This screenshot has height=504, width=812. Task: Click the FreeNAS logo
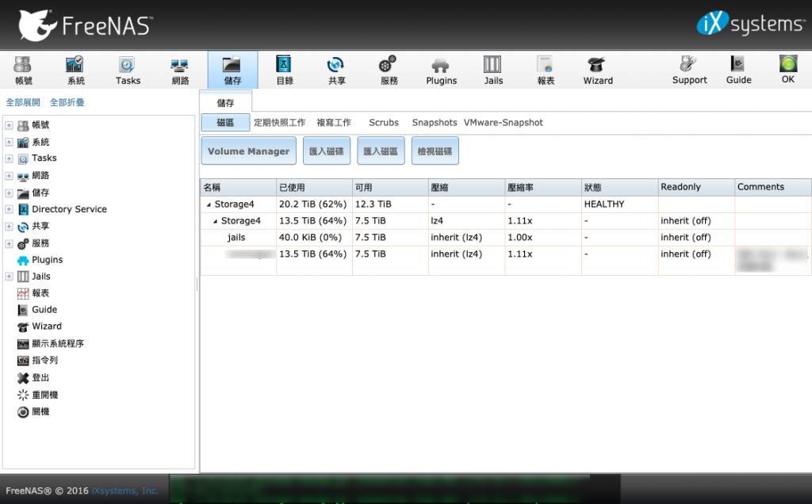tap(86, 25)
